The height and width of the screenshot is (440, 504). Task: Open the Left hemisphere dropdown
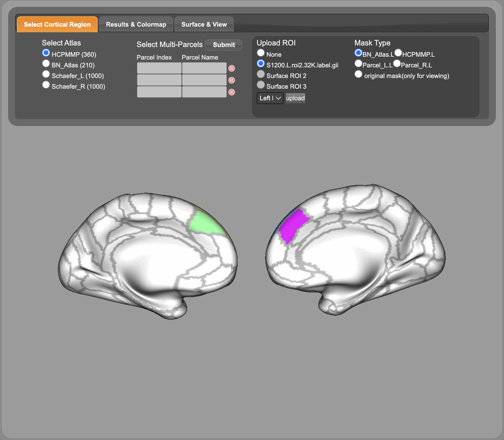270,98
